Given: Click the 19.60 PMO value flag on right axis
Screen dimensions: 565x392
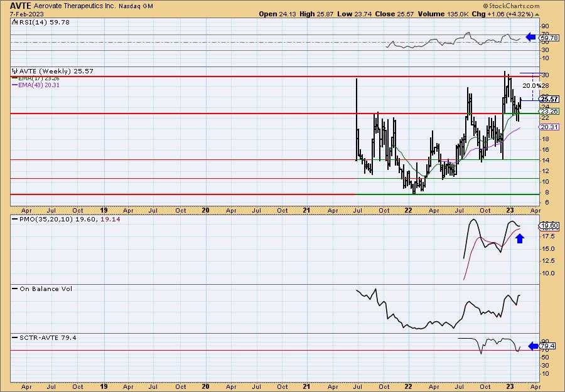Looking at the screenshot, I should (549, 226).
